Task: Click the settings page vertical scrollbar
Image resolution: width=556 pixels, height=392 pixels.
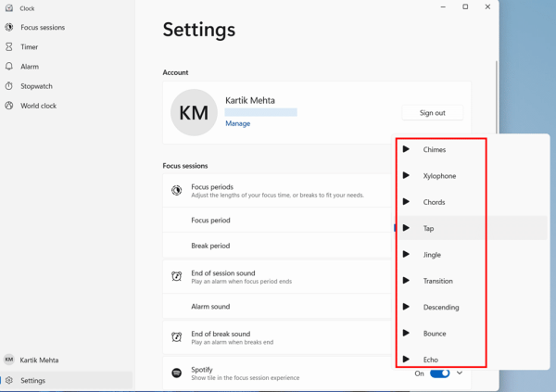Action: pos(497,96)
